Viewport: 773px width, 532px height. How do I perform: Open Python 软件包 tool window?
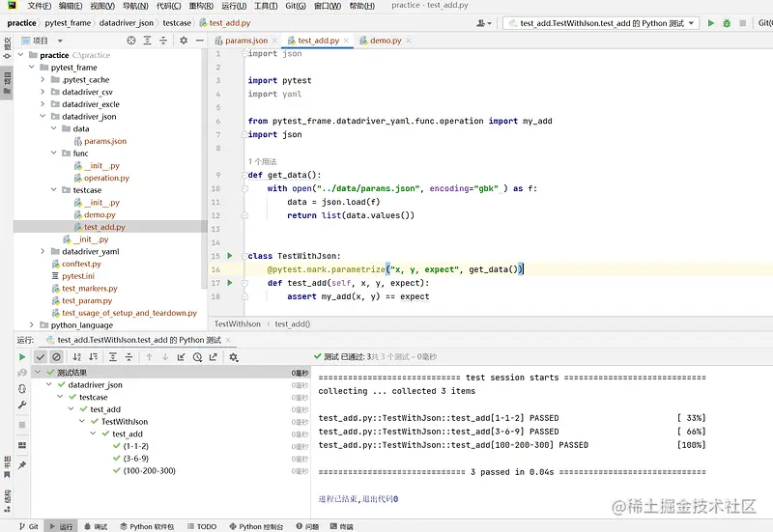(x=147, y=526)
